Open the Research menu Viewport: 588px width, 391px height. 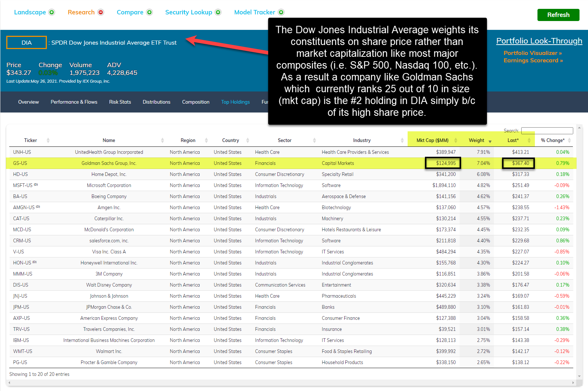click(81, 12)
